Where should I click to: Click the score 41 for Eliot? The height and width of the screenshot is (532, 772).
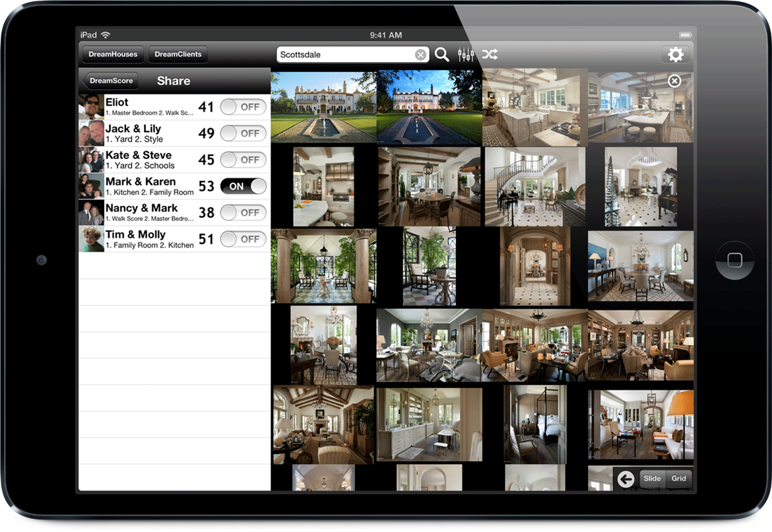pyautogui.click(x=206, y=107)
